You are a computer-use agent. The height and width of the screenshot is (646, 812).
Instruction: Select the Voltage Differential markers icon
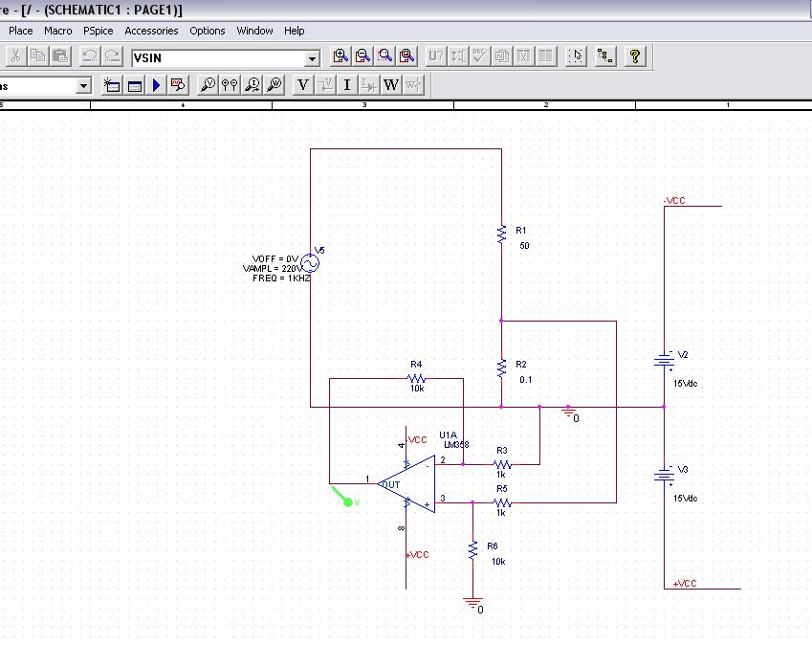click(230, 85)
